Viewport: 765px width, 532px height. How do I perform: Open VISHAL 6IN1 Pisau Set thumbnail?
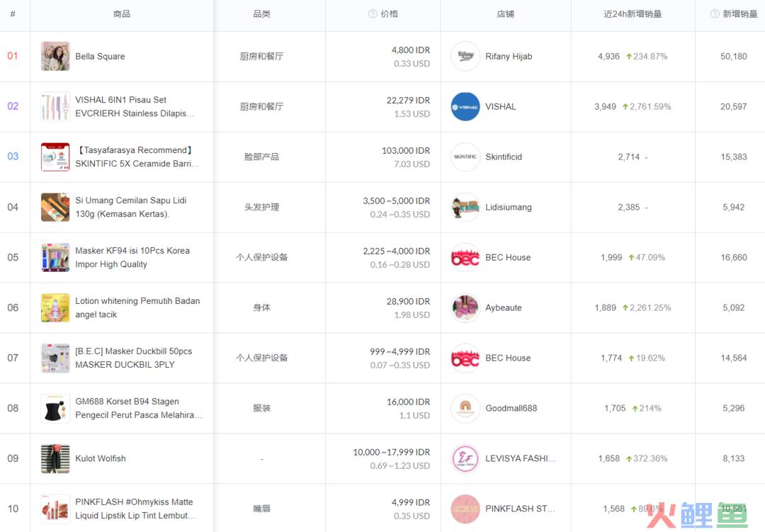[55, 106]
